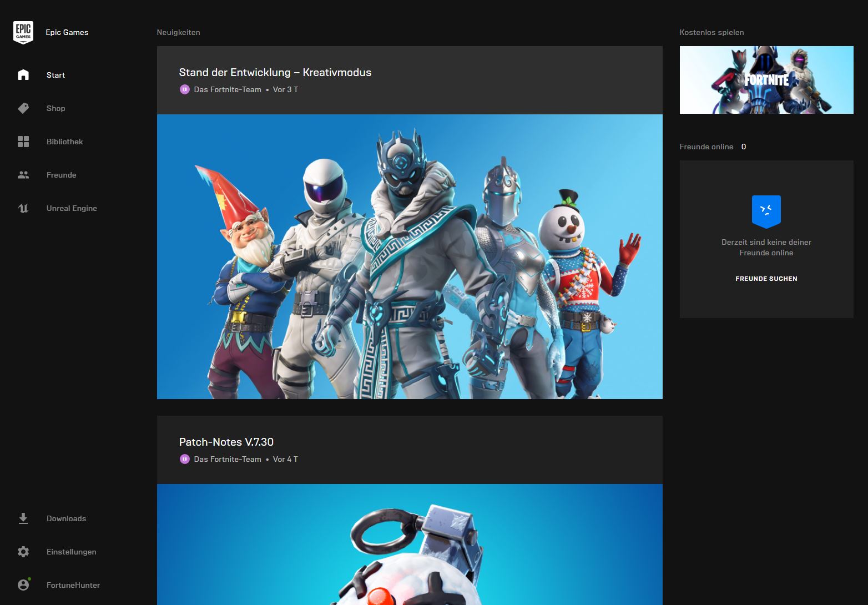Open the Patch-Notes V.7.30 headline
Viewport: 868px width, 605px height.
226,442
